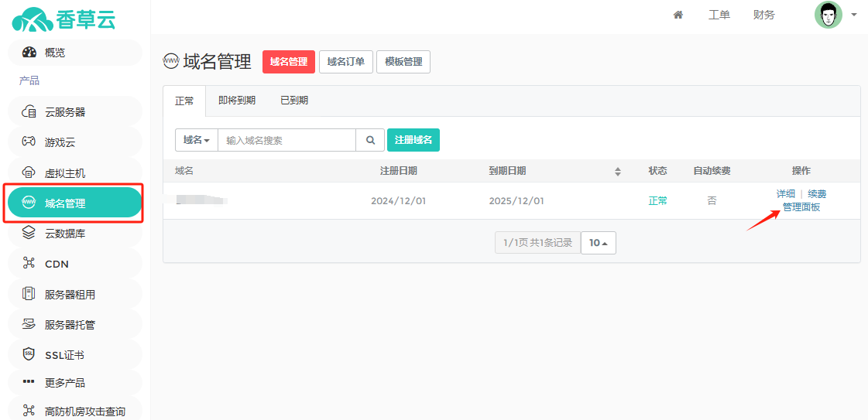
Task: Open 服务器托管 sidebar entry
Action: pyautogui.click(x=75, y=324)
